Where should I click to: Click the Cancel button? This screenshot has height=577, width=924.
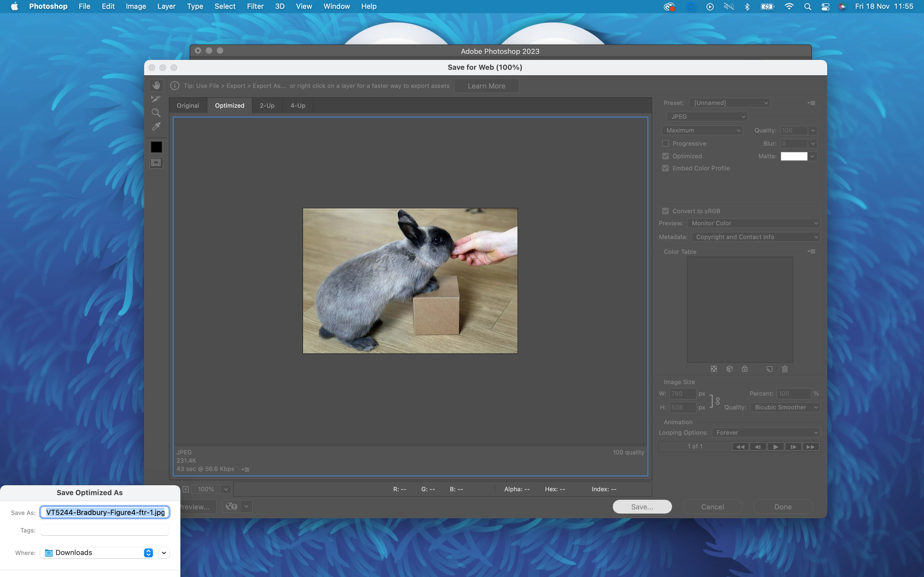coord(712,507)
